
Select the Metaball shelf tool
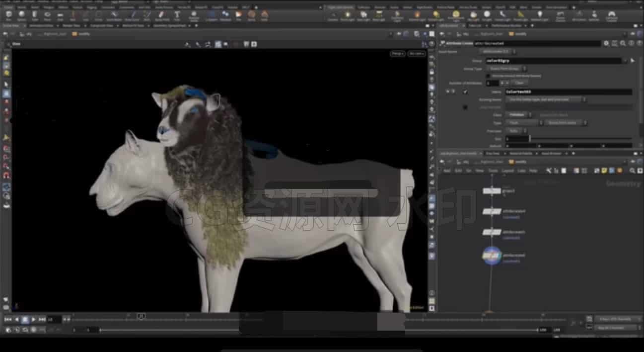(x=225, y=15)
